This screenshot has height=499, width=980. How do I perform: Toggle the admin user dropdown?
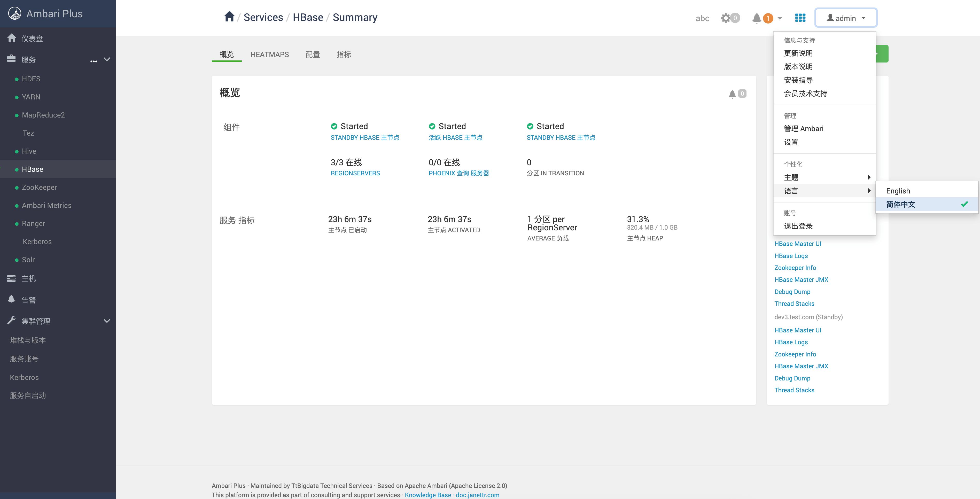(846, 18)
